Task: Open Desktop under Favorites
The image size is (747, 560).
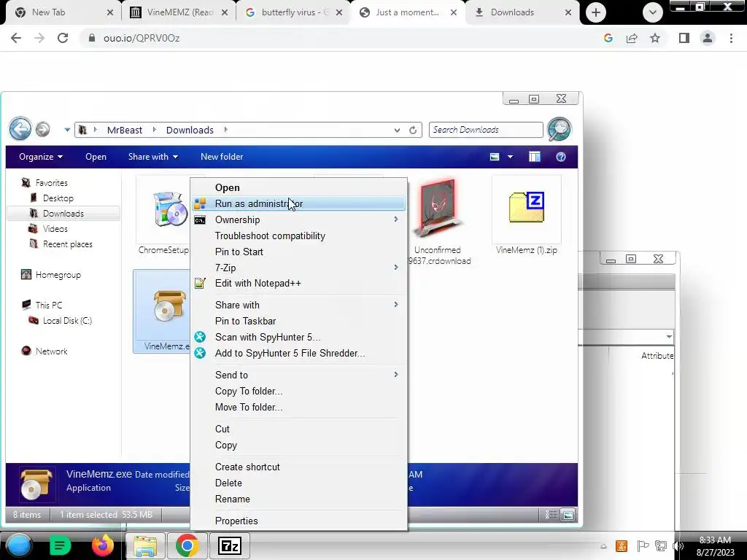Action: click(58, 198)
